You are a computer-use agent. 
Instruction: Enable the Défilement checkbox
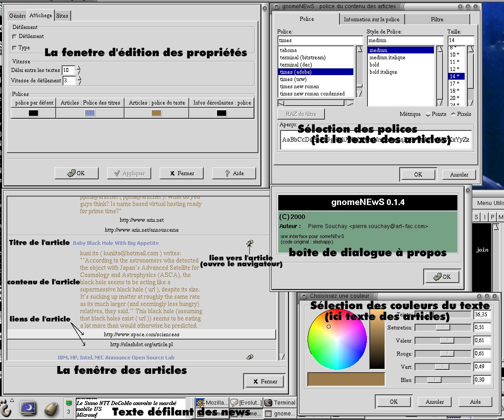(x=14, y=36)
